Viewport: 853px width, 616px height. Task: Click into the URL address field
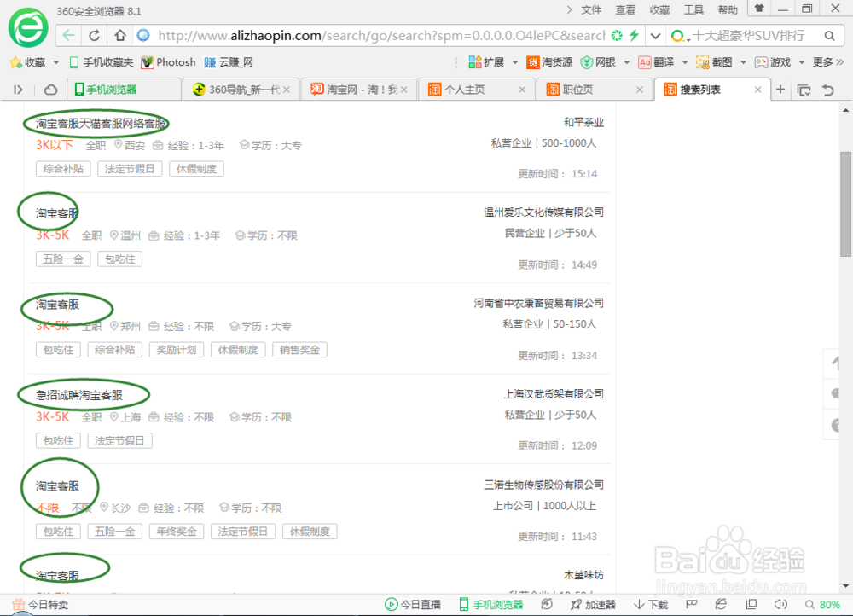380,35
